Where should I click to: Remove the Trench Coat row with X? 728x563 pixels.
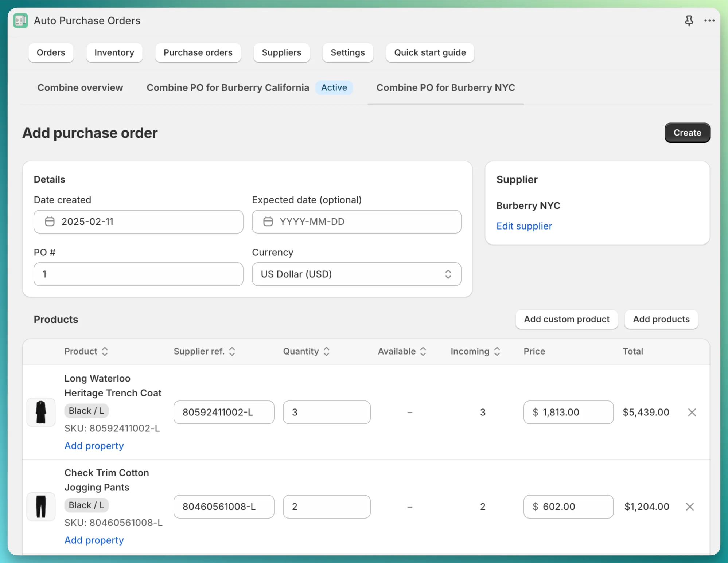tap(692, 412)
